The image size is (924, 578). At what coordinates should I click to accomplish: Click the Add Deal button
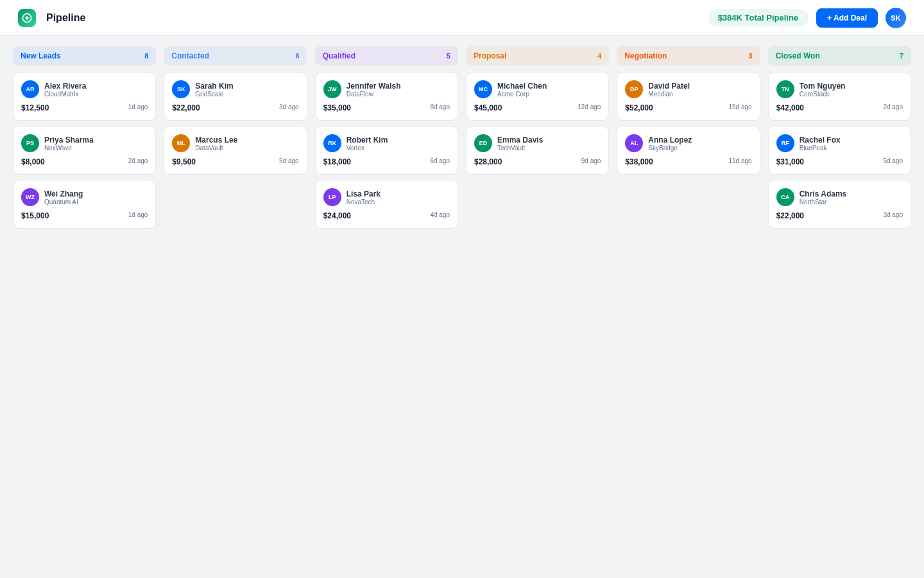pos(847,18)
